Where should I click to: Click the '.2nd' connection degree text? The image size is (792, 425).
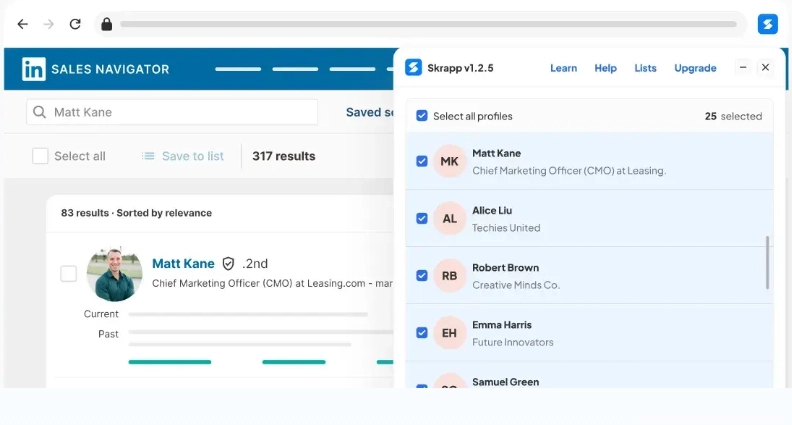(255, 263)
